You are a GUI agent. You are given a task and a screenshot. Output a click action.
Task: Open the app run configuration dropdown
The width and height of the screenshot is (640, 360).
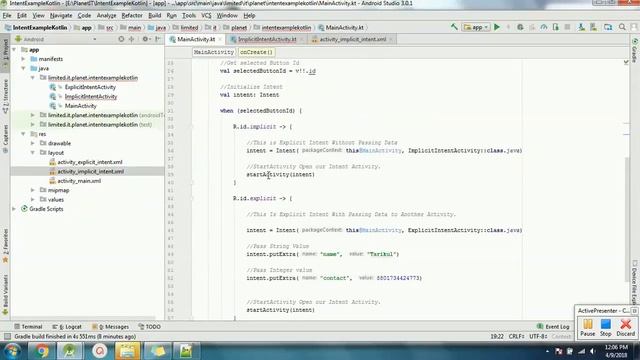(x=476, y=27)
